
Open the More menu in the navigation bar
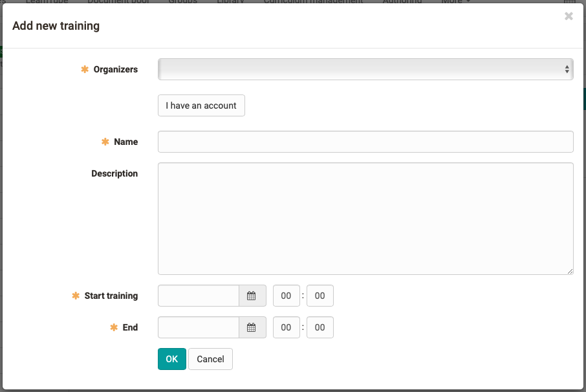[455, 2]
